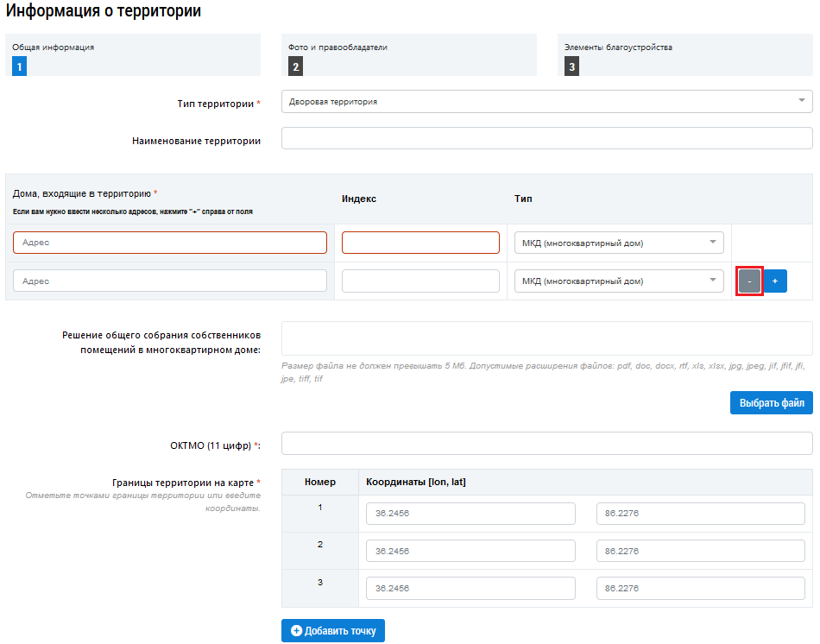Click point 3 longitude coordinate field

click(x=470, y=589)
